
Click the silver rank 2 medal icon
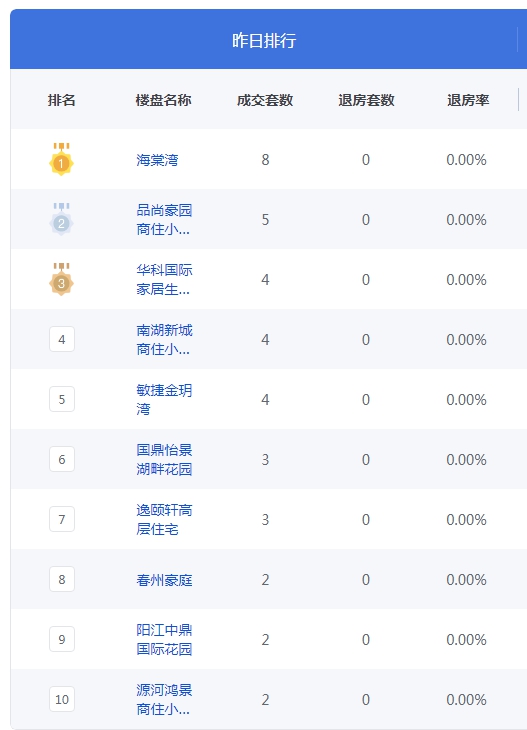pos(61,219)
